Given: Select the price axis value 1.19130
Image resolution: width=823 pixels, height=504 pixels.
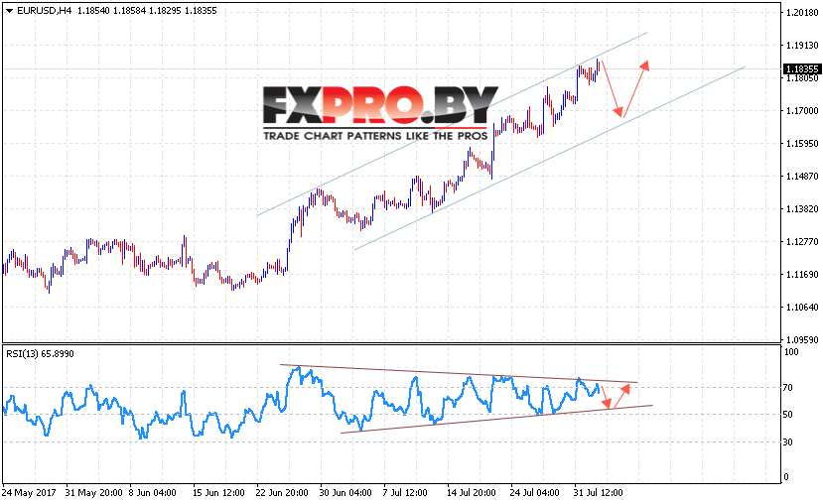Looking at the screenshot, I should [802, 46].
